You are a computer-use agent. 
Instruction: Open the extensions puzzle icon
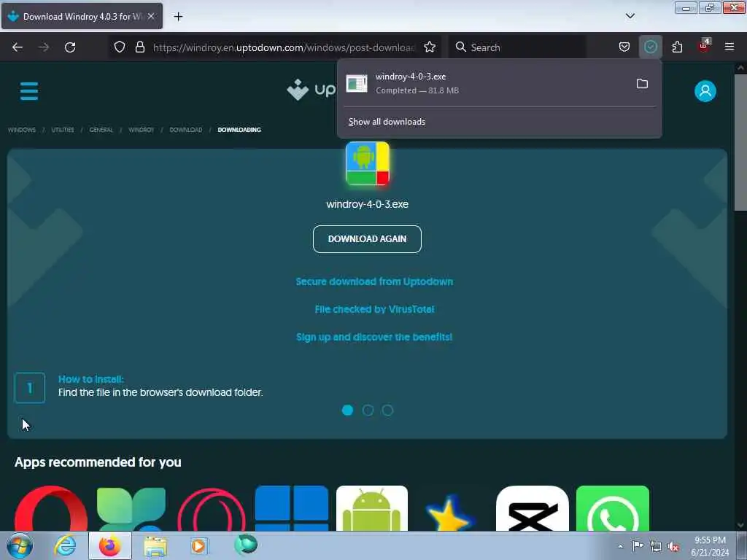(x=677, y=47)
